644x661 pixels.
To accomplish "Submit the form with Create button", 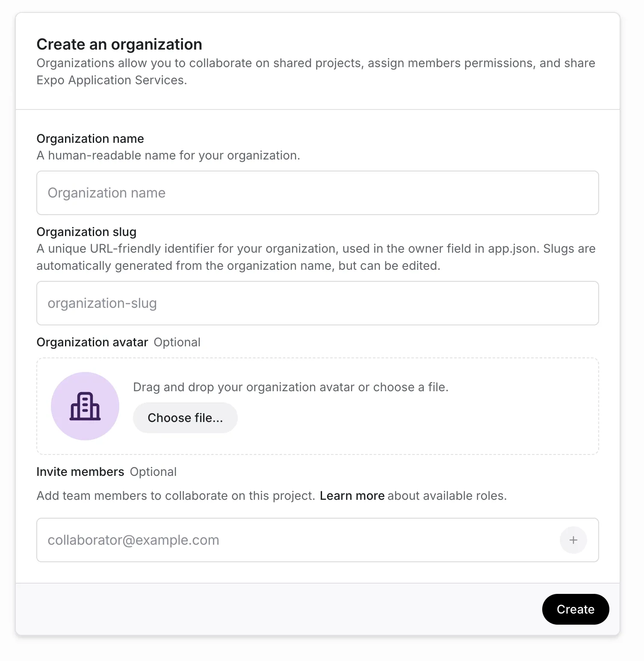I will (x=576, y=609).
